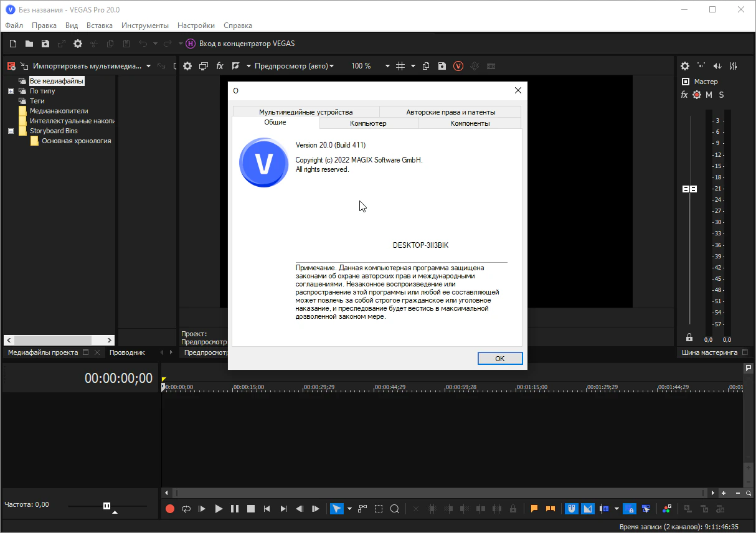
Task: Toggle loop playback
Action: pos(186,509)
